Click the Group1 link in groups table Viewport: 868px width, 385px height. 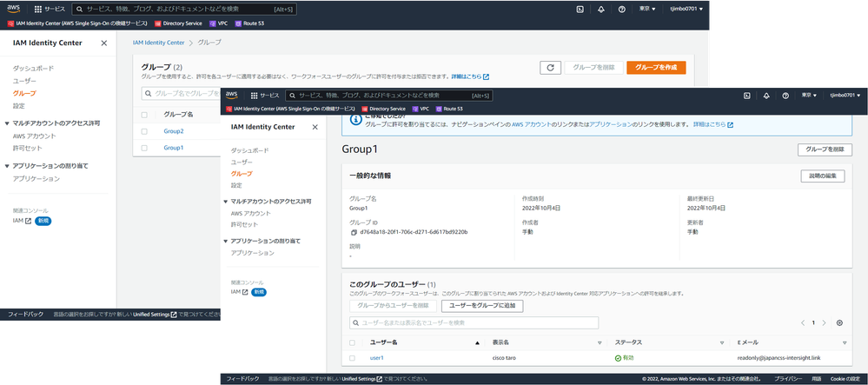pos(174,148)
